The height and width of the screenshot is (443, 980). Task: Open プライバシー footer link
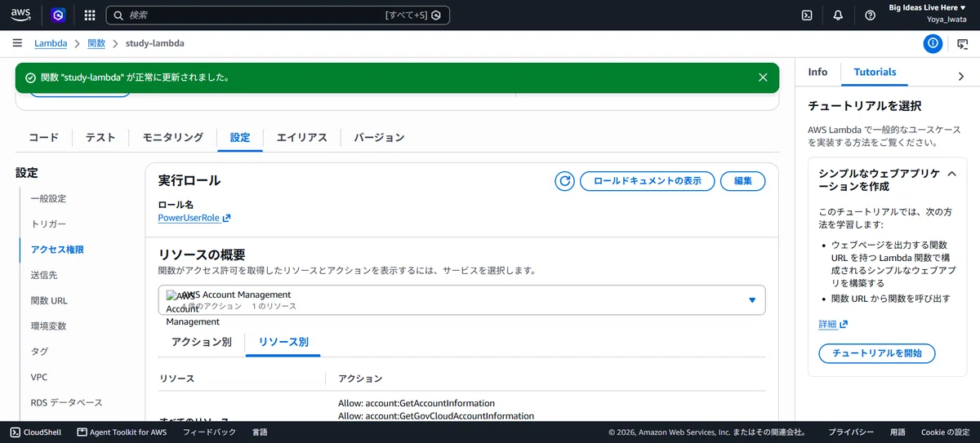pos(851,432)
